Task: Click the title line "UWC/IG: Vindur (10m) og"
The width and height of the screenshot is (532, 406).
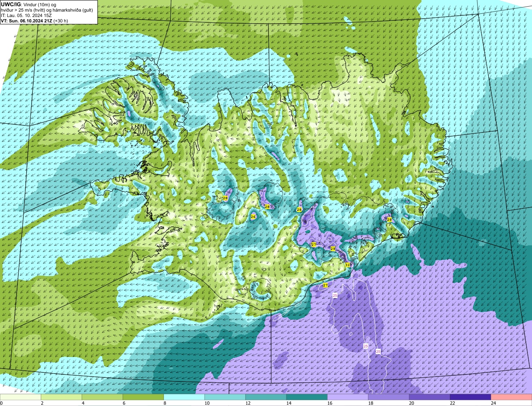Action: click(x=29, y=5)
